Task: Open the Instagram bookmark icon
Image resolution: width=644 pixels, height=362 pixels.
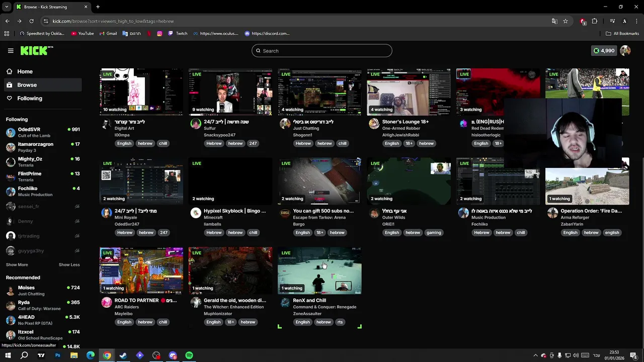Action: (159, 34)
